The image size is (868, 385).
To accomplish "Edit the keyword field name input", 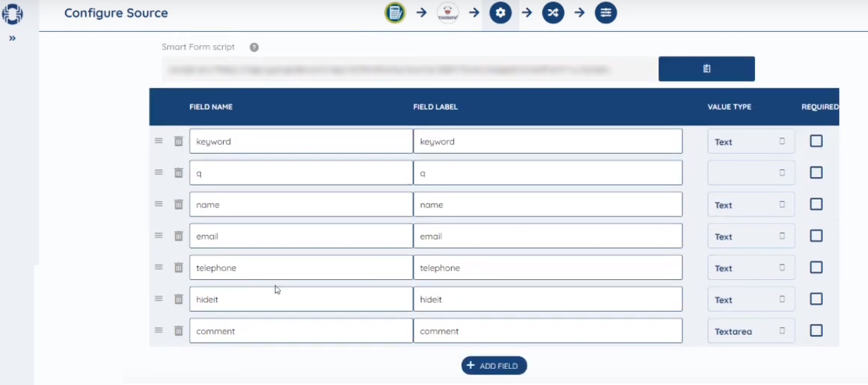I will (x=301, y=141).
